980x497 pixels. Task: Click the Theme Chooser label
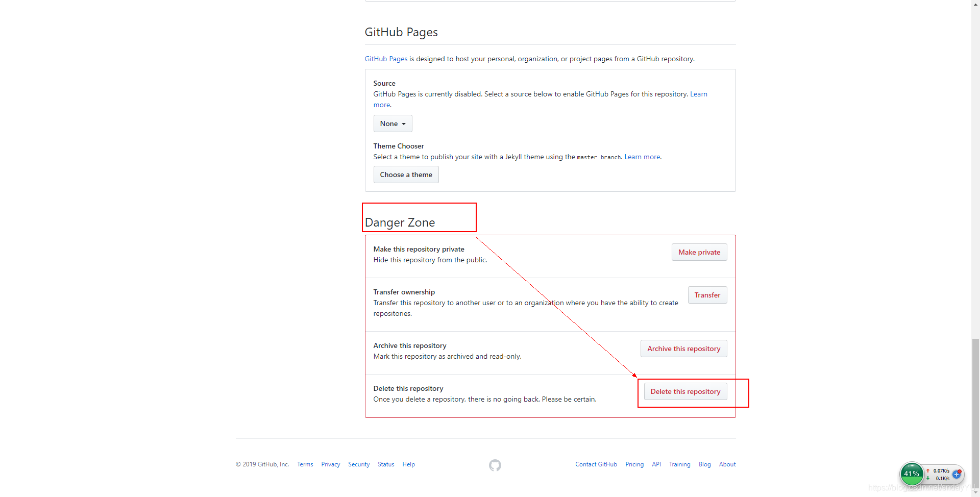(x=399, y=146)
